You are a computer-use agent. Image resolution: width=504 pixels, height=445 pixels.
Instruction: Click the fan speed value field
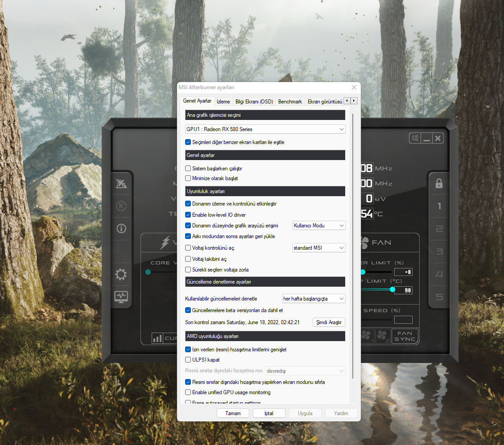pos(403,320)
